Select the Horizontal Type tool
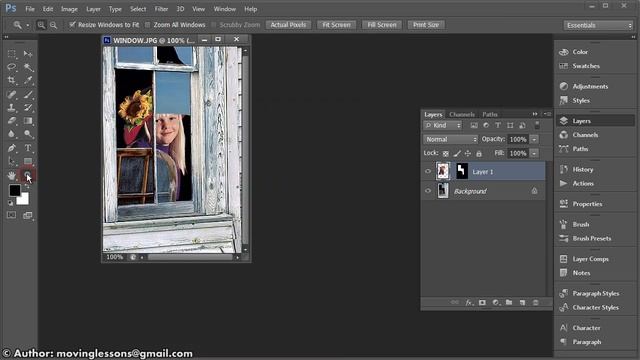The height and width of the screenshot is (360, 640). 28,148
